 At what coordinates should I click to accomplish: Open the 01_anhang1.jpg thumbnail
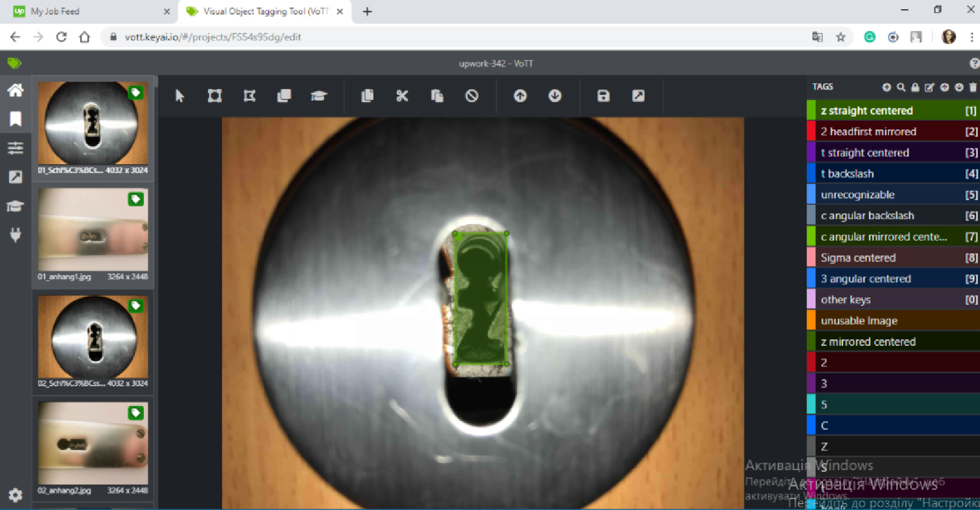pos(92,230)
